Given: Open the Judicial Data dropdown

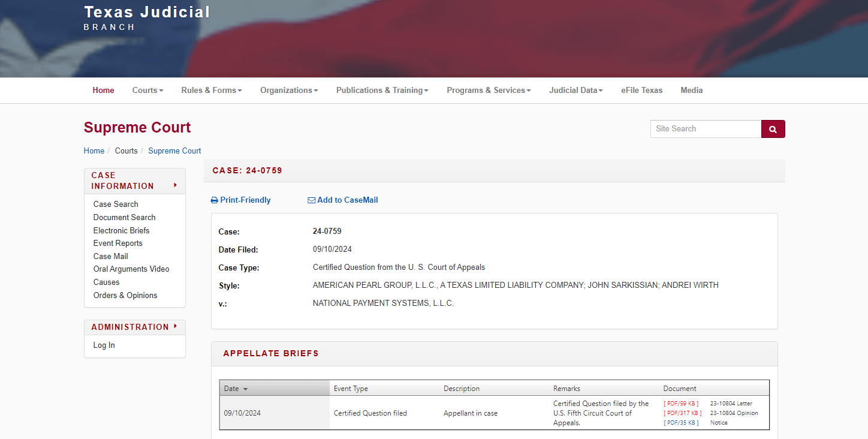Looking at the screenshot, I should tap(576, 90).
